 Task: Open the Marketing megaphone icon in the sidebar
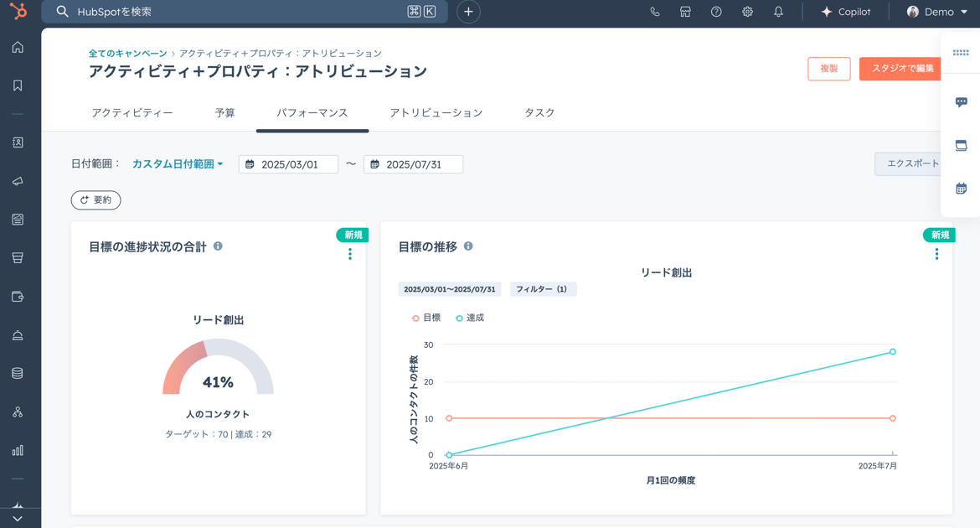tap(18, 181)
